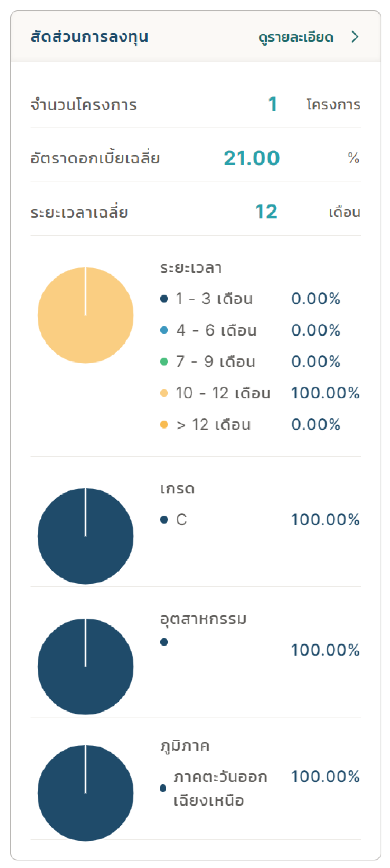Viewport: 390px width, 868px height.
Task: Click the ดูรายละเอียด link
Action: (x=296, y=37)
